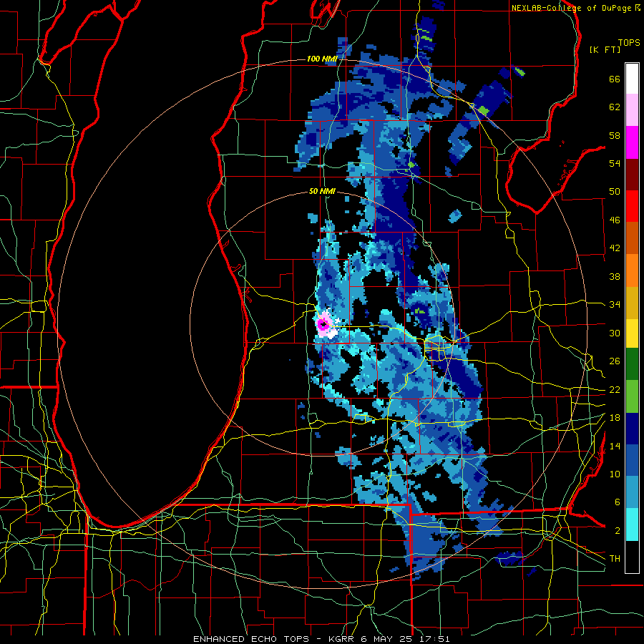Select the dark green legend swatch
The image size is (644, 644).
pyautogui.click(x=632, y=364)
